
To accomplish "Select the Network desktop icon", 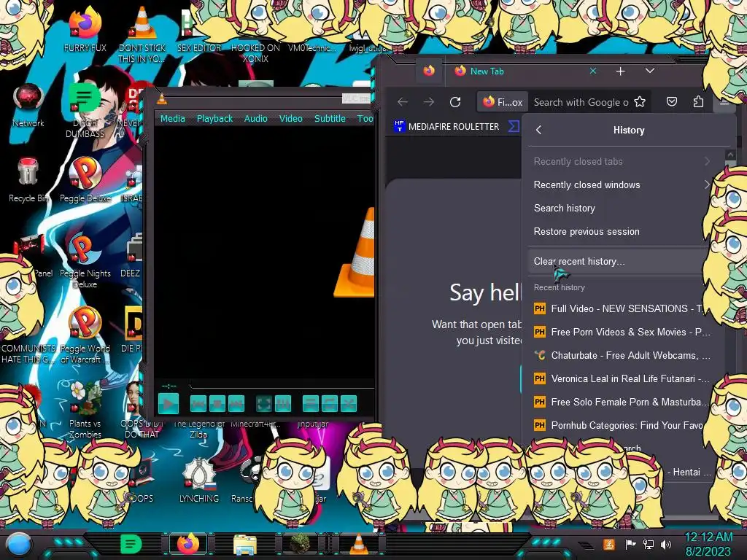I will click(x=28, y=105).
